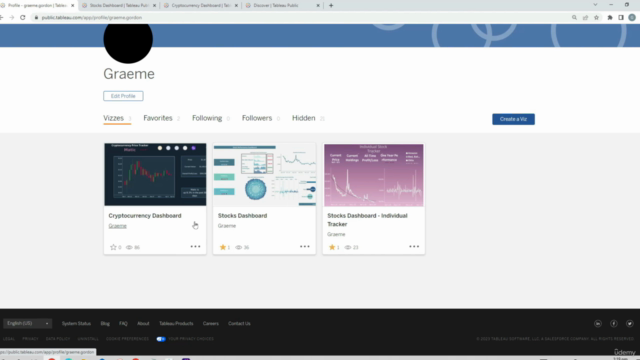Open the Stocks Dashboard title link
Image resolution: width=640 pixels, height=360 pixels.
[x=242, y=216]
